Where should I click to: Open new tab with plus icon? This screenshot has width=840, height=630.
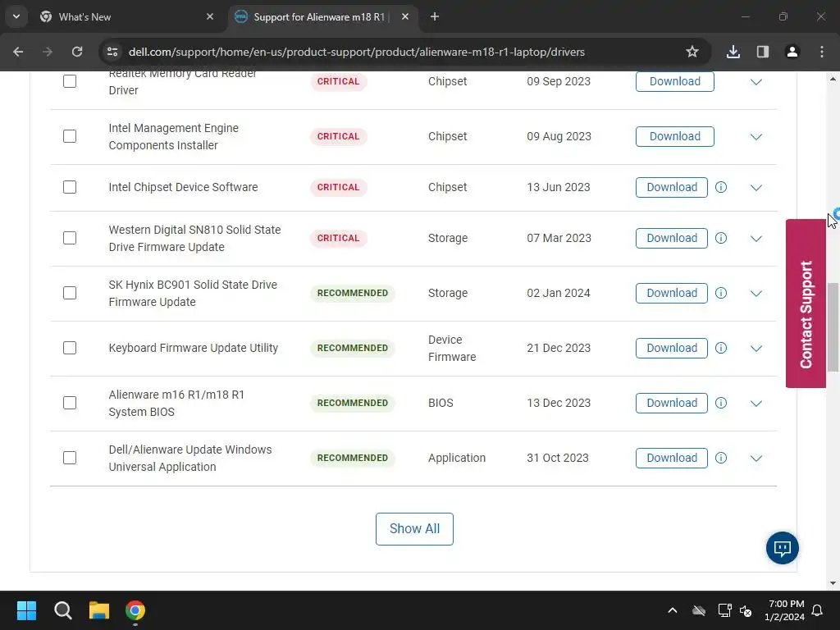coord(435,16)
